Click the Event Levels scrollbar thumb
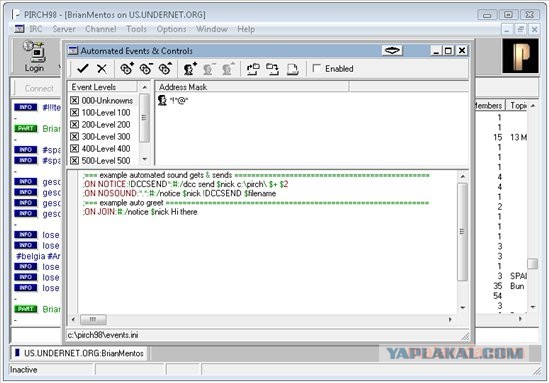 tap(144, 118)
